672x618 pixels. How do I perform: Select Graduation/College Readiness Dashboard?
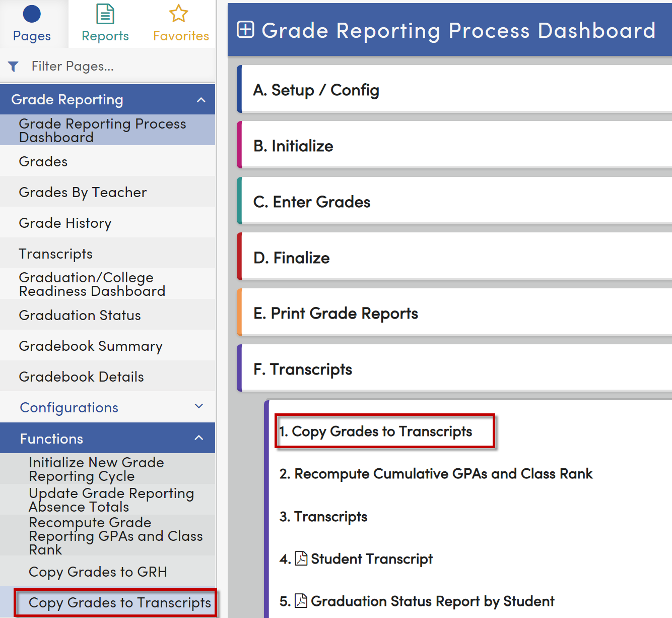92,284
